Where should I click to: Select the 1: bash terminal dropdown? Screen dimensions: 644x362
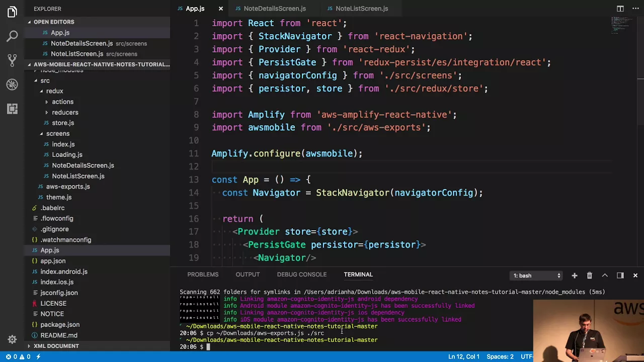(x=537, y=276)
